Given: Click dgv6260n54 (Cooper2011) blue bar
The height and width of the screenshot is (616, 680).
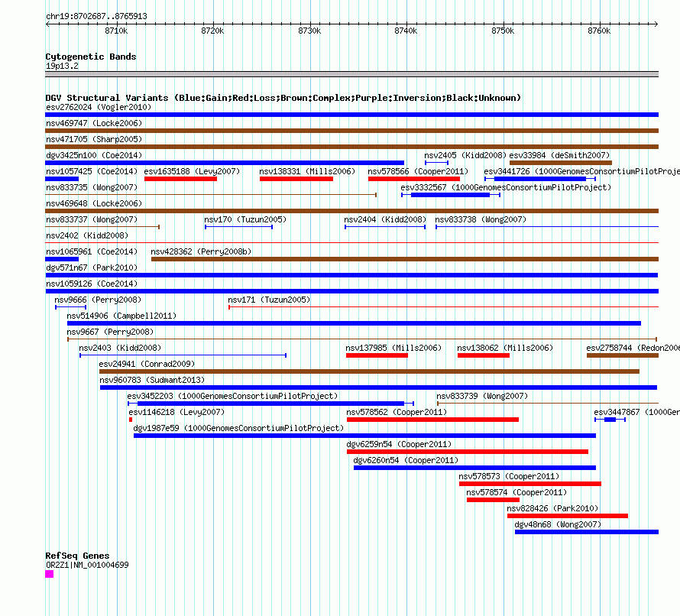Looking at the screenshot, I should pos(475,468).
